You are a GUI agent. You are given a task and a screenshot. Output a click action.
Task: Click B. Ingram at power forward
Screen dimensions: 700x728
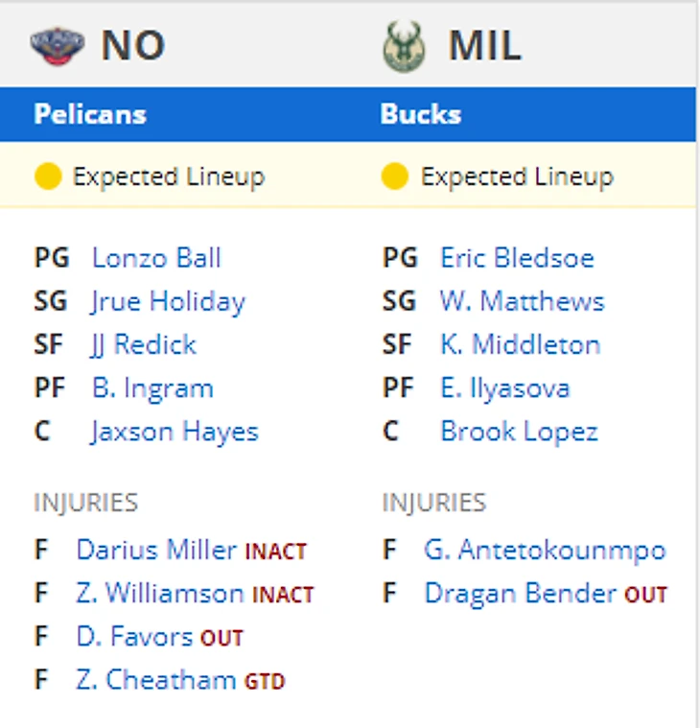click(x=152, y=388)
